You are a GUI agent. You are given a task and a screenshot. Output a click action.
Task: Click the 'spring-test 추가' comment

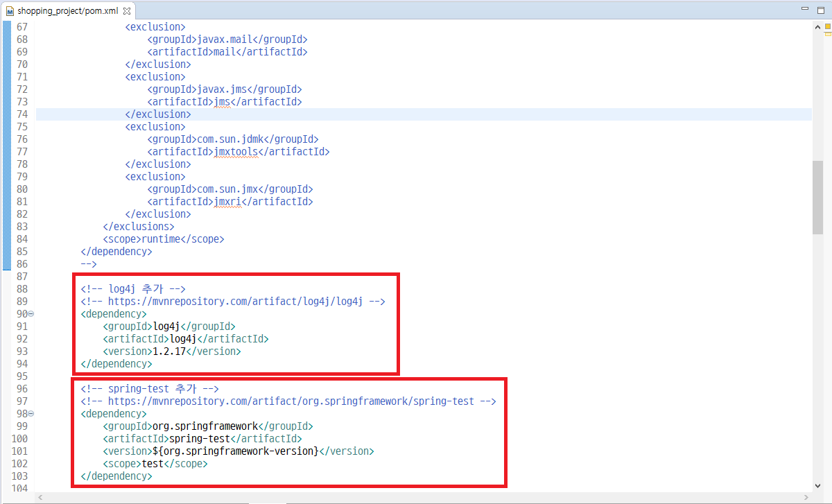click(150, 389)
